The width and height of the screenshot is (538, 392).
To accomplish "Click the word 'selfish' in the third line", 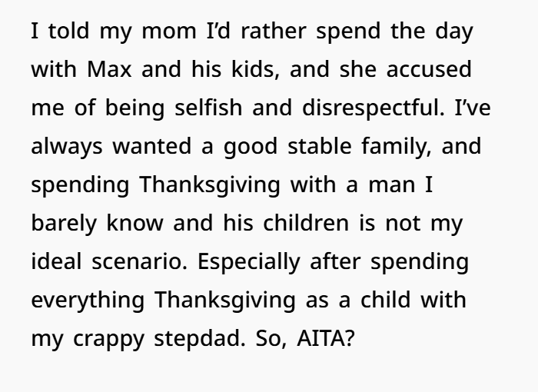I will tap(208, 108).
